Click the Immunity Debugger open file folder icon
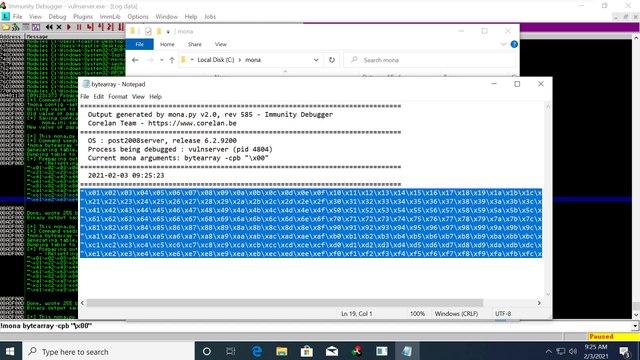640x360 pixels. click(6, 27)
